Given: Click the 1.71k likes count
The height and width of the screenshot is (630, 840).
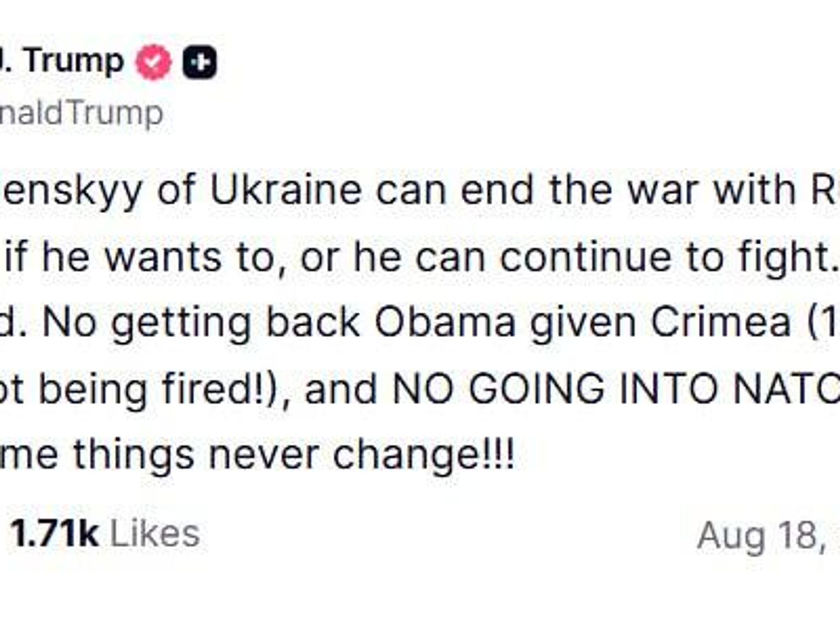Looking at the screenshot, I should [x=55, y=533].
